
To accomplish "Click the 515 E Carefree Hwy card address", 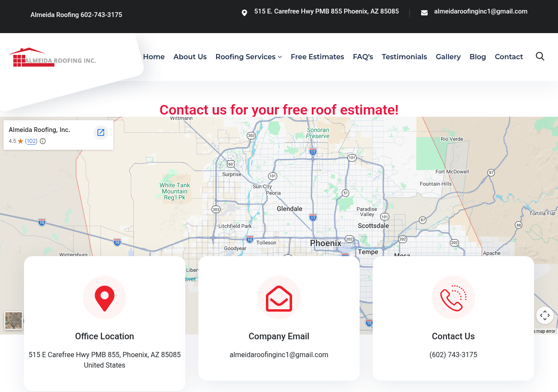I will pos(105,360).
